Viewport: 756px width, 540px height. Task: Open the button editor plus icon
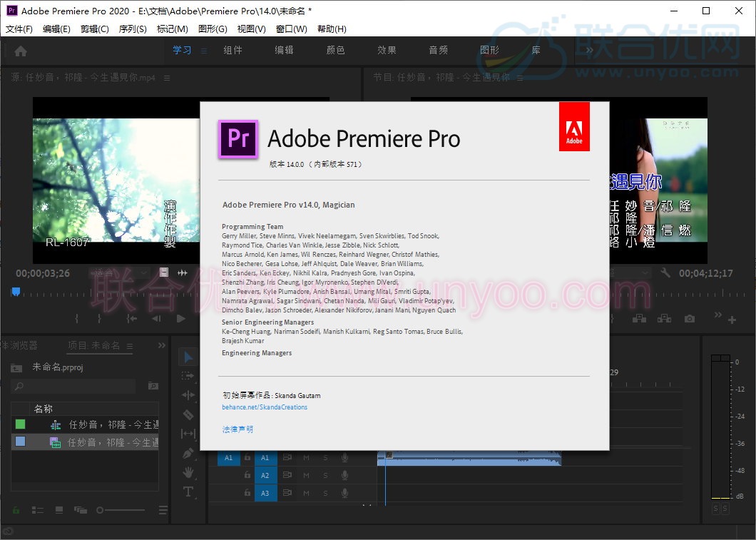coord(732,320)
